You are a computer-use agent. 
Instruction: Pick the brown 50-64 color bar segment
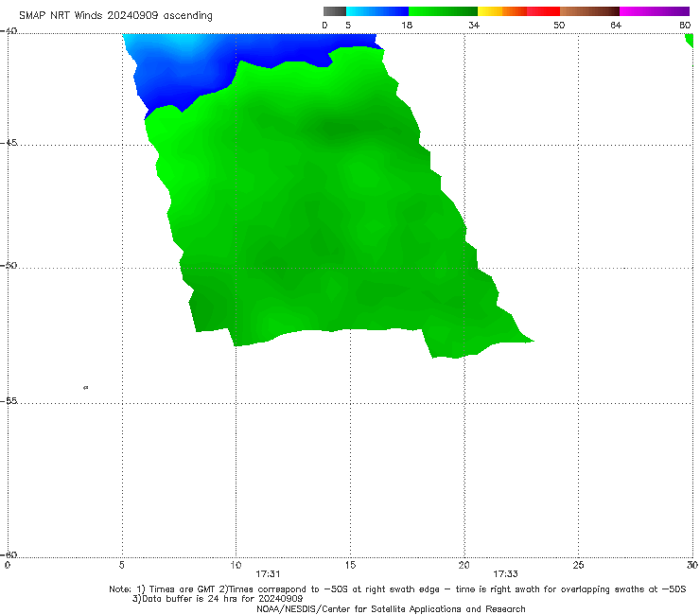coord(589,11)
